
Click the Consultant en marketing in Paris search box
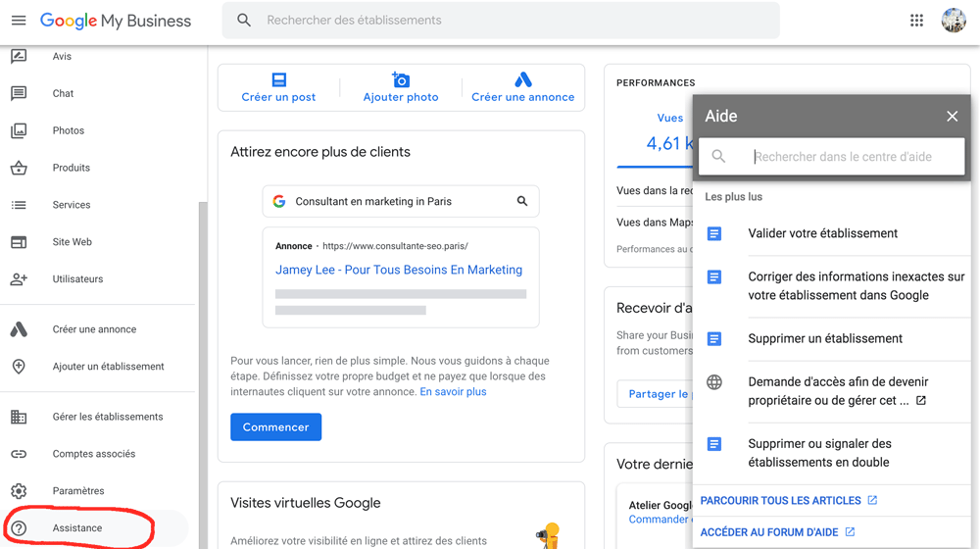(x=401, y=201)
